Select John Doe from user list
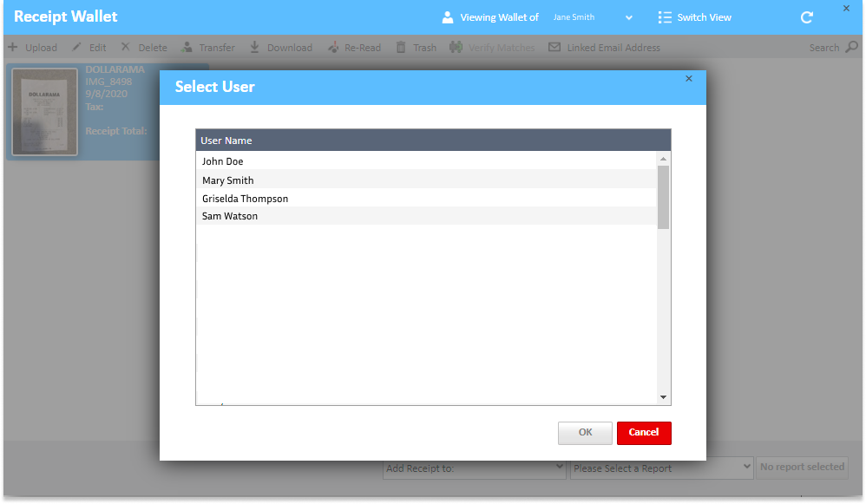Viewport: 866px width, 504px height. pos(223,161)
